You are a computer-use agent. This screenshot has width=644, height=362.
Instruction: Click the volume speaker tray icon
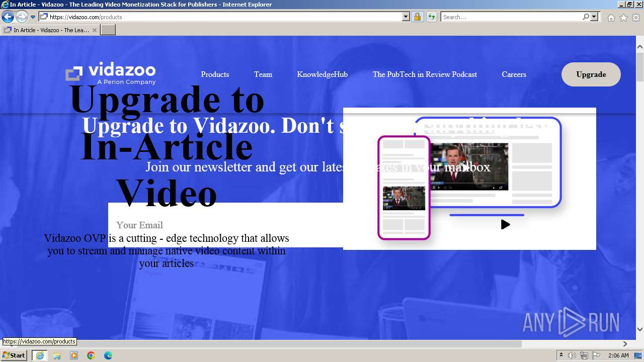(x=572, y=355)
